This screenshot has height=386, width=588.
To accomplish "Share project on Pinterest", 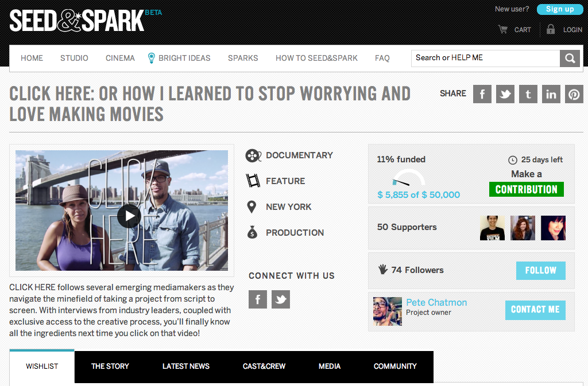I will point(574,93).
